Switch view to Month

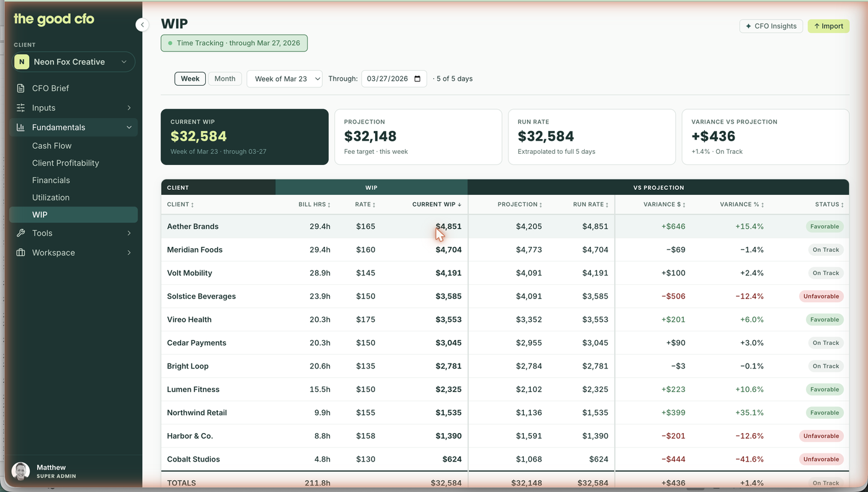tap(224, 79)
